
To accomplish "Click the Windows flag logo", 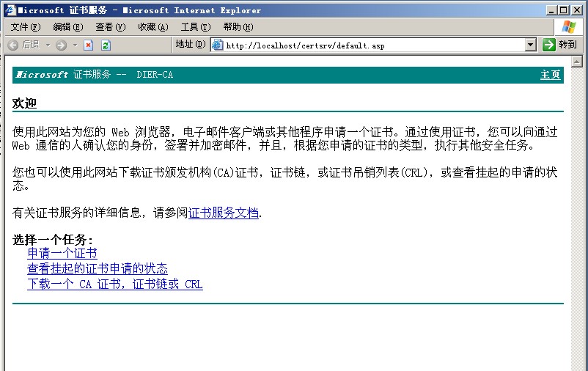I will [569, 27].
